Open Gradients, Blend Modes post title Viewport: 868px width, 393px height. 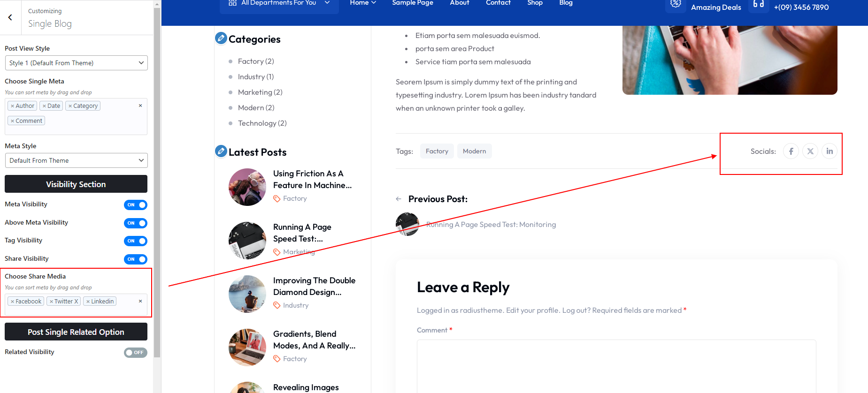[x=314, y=340]
